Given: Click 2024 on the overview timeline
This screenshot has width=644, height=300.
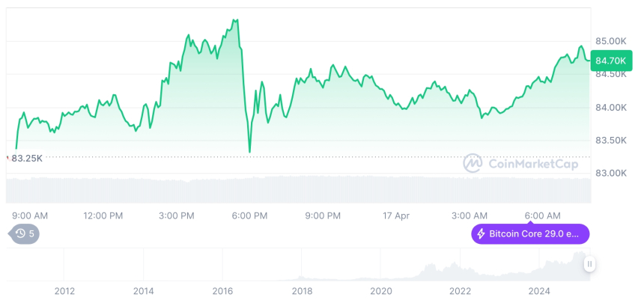Looking at the screenshot, I should 539,290.
